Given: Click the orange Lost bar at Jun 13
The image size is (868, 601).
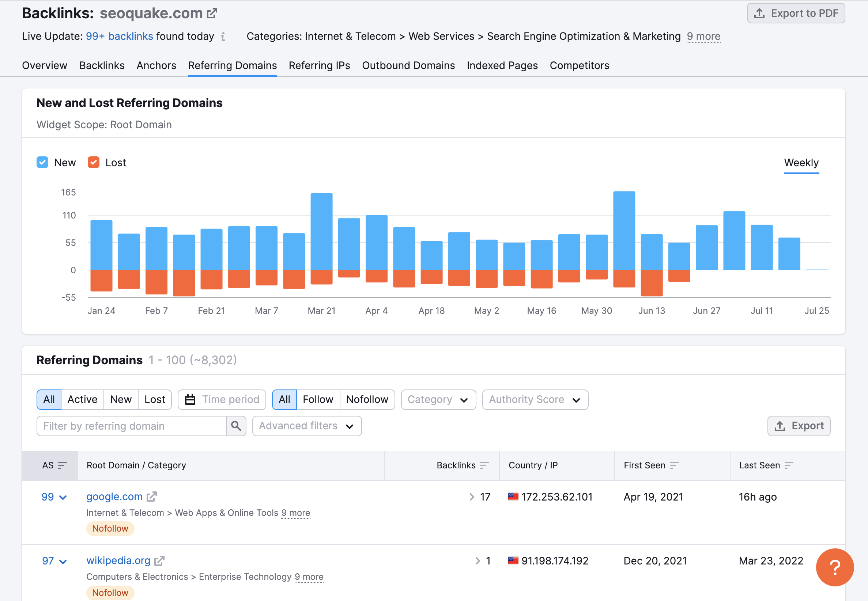Looking at the screenshot, I should click(x=652, y=283).
